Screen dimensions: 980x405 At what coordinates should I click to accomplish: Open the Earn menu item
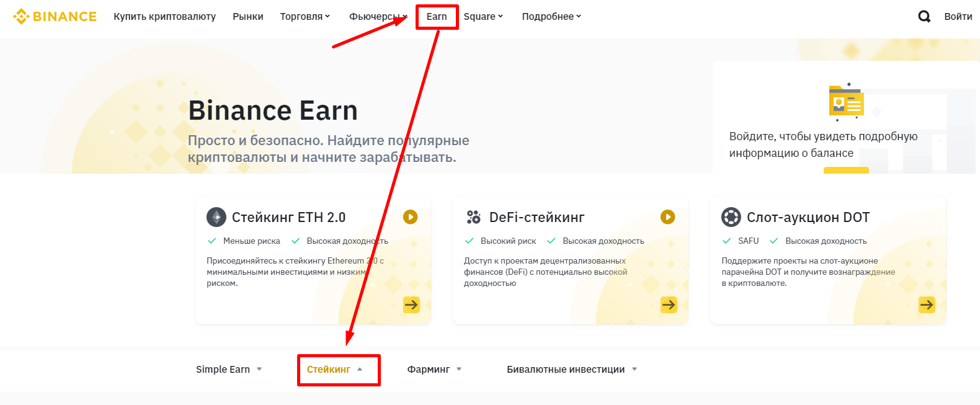[x=437, y=17]
